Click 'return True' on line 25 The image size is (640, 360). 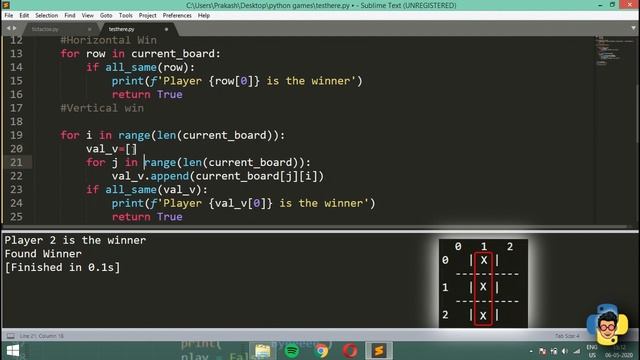pyautogui.click(x=147, y=217)
